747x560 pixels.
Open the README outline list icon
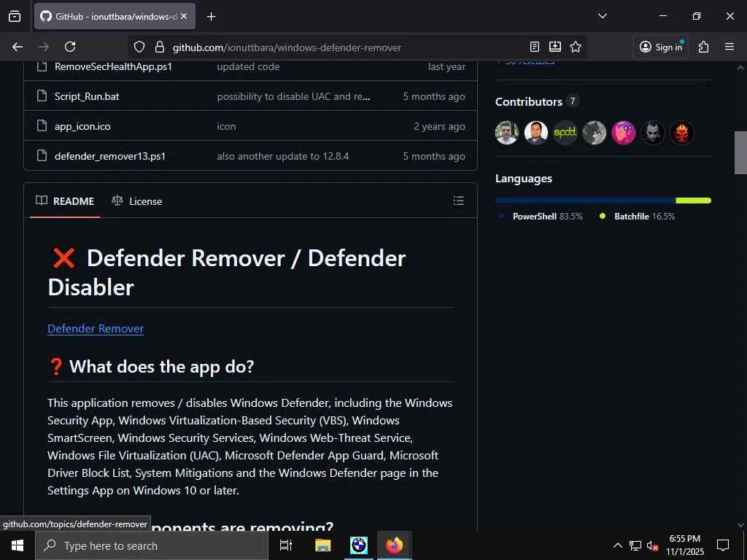coord(458,201)
